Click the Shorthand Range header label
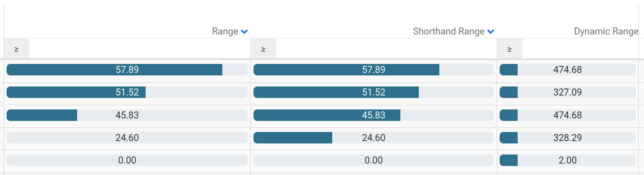 [x=448, y=32]
